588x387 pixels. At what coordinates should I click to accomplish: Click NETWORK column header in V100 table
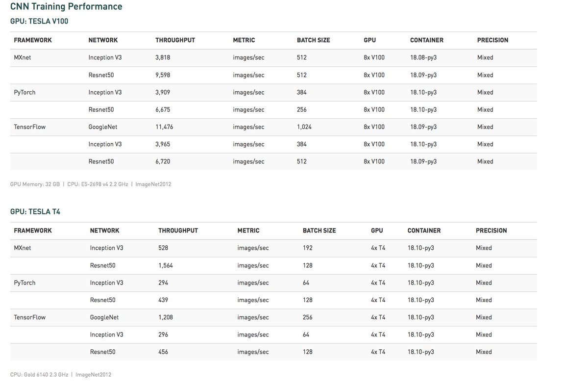(103, 40)
